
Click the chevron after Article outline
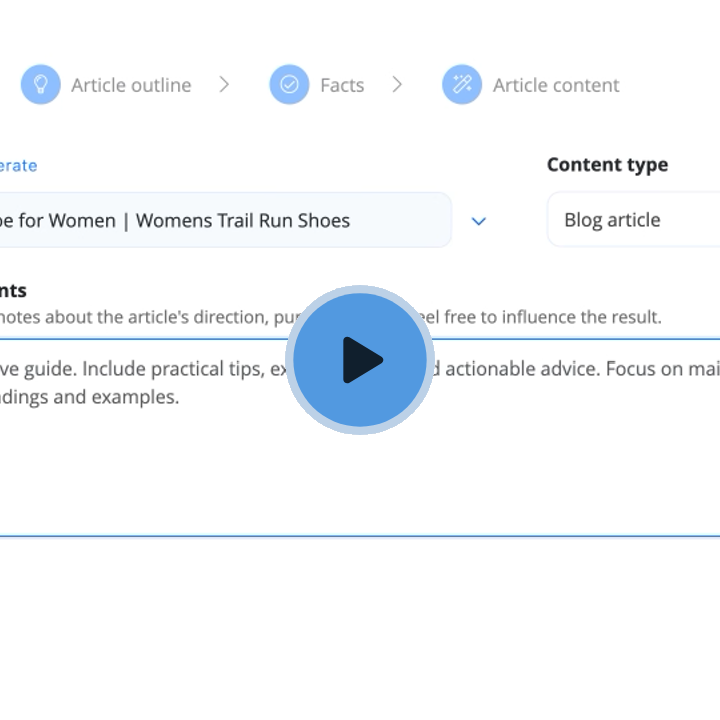pyautogui.click(x=224, y=85)
